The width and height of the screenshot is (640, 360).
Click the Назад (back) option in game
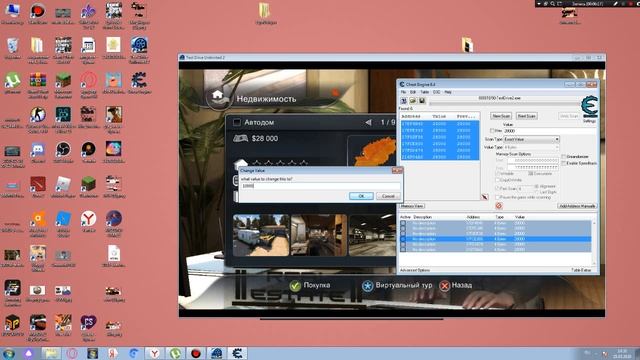[x=456, y=285]
